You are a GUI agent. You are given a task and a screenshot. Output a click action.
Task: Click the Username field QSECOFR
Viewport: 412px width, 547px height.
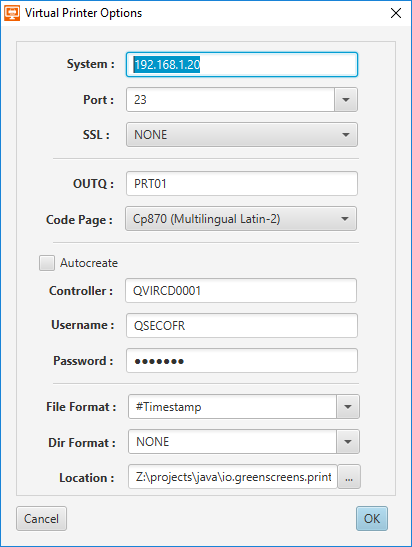pos(242,325)
